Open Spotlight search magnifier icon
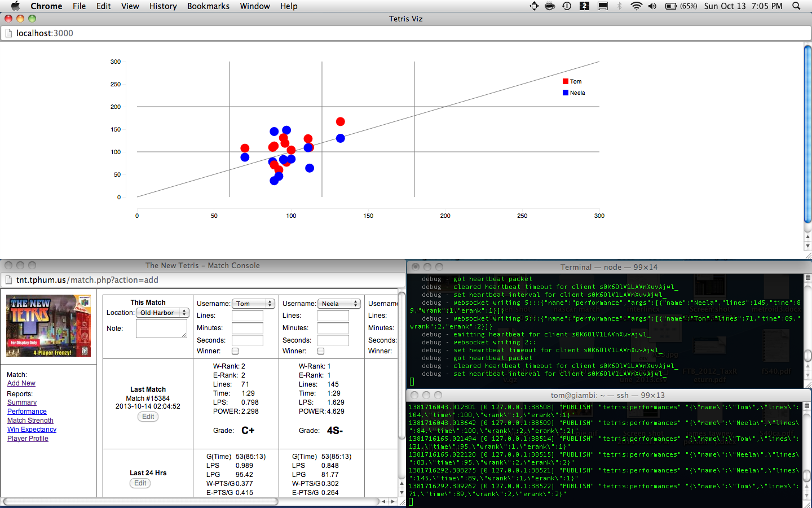812x508 pixels. coord(796,6)
